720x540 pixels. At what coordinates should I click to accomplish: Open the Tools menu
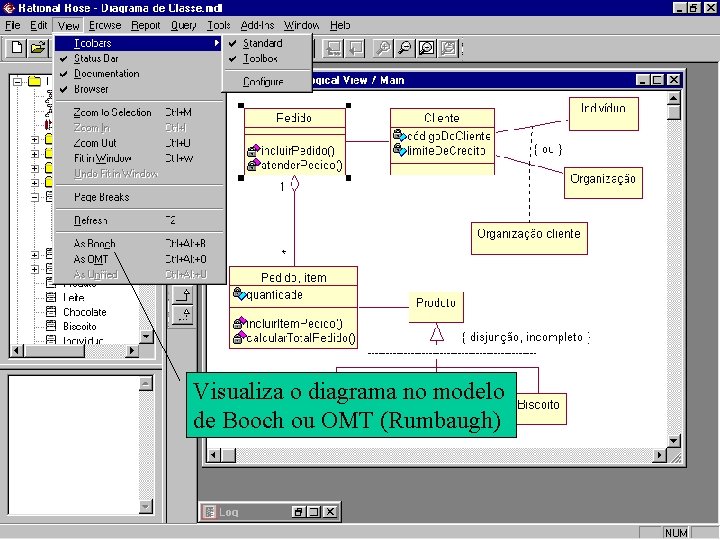point(219,25)
